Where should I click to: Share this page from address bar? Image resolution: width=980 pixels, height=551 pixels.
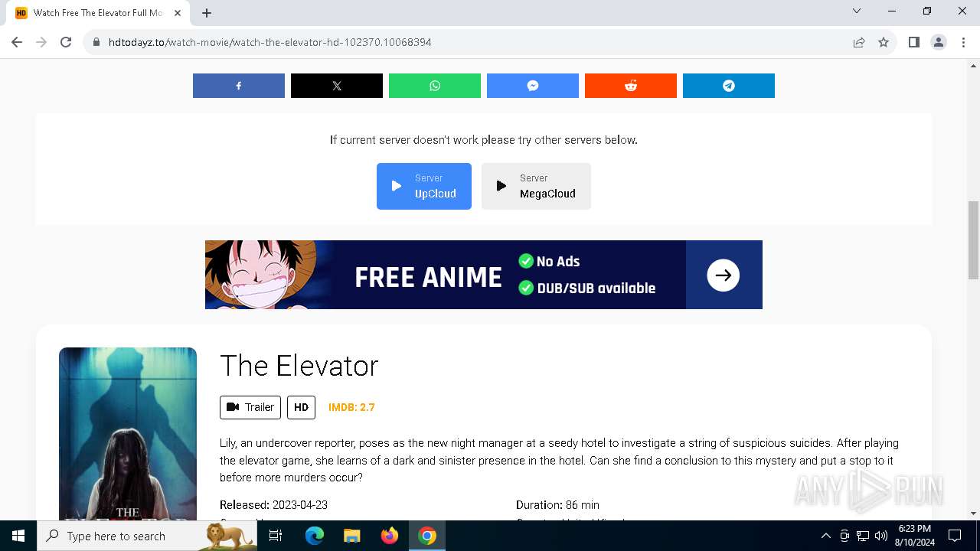click(x=859, y=42)
